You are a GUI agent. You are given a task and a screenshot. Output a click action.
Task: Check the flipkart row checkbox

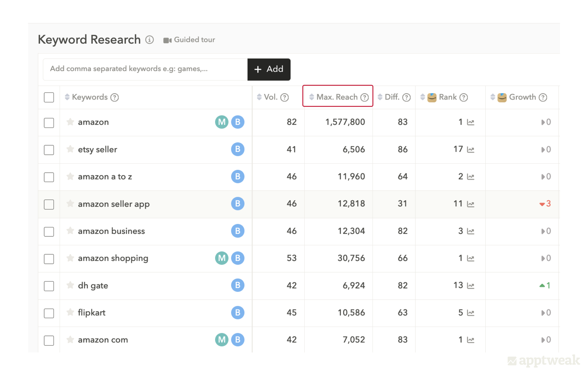coord(49,313)
